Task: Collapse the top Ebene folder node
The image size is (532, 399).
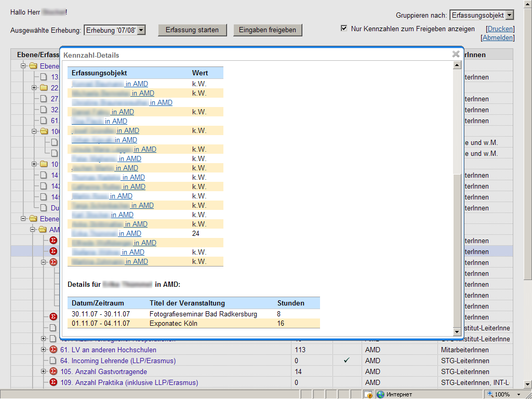Action: click(23, 66)
